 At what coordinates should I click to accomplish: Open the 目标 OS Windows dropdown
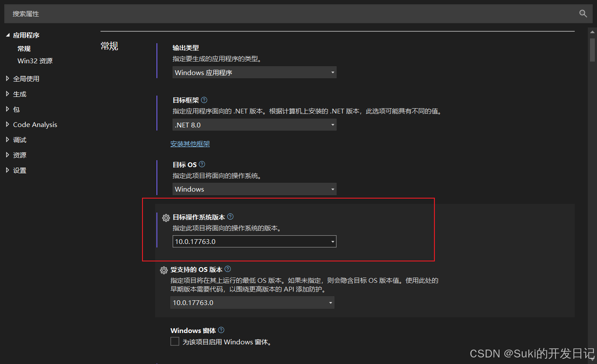(x=333, y=189)
